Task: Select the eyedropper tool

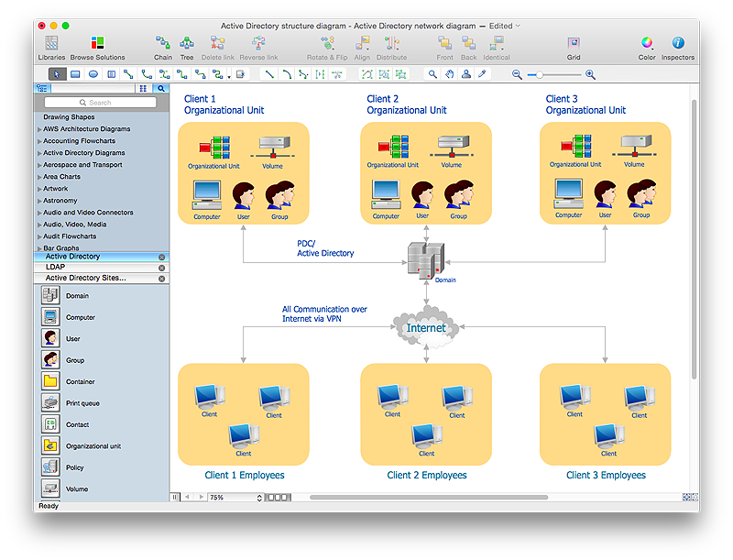Action: tap(483, 74)
